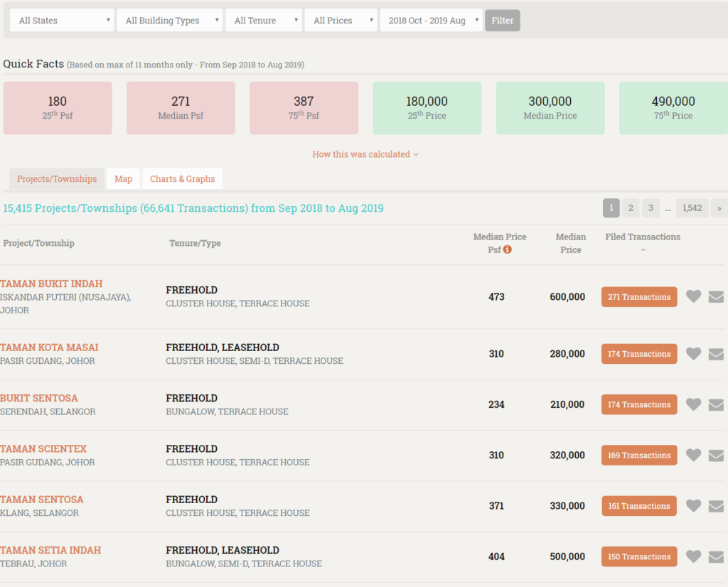Open the All States dropdown

pyautogui.click(x=62, y=21)
